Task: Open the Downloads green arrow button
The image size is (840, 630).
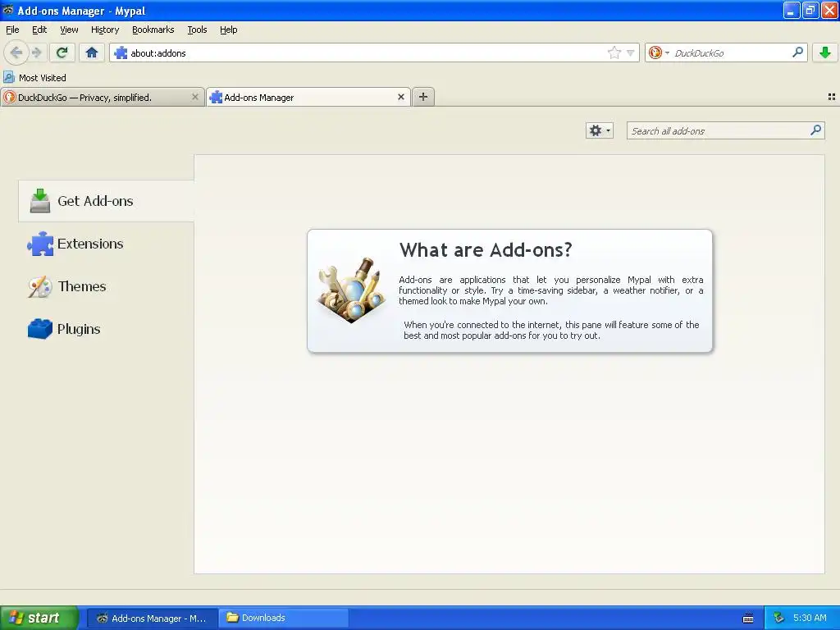Action: [x=825, y=52]
